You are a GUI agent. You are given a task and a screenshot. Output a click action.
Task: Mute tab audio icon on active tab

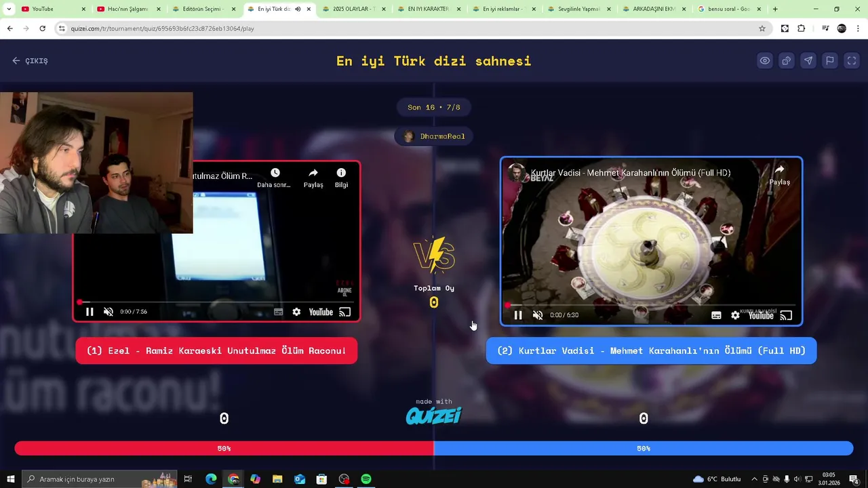coord(298,9)
